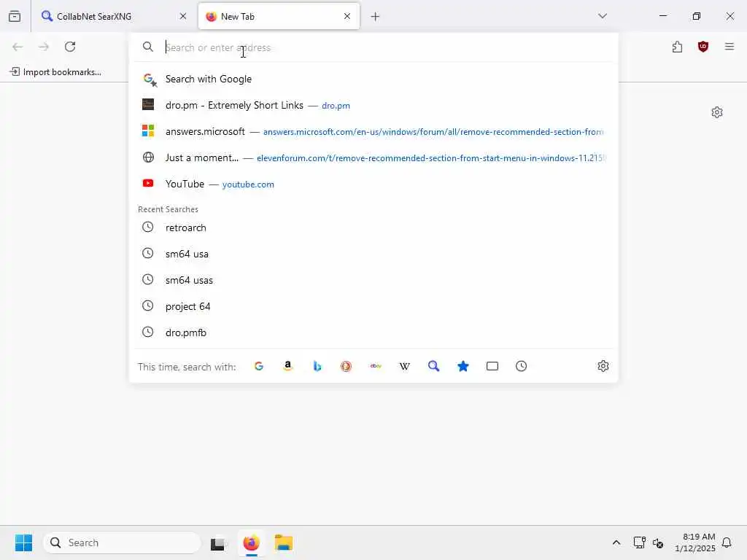
Task: Open the Windows Start menu
Action: click(23, 542)
